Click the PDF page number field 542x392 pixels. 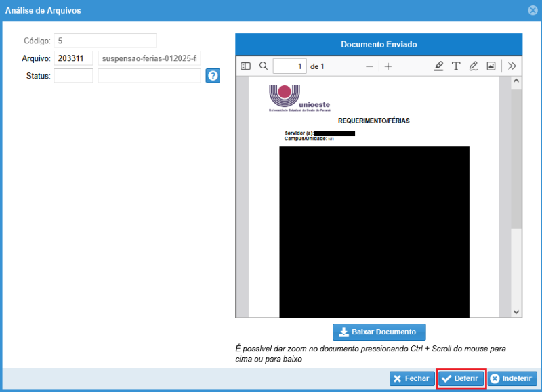(x=289, y=66)
